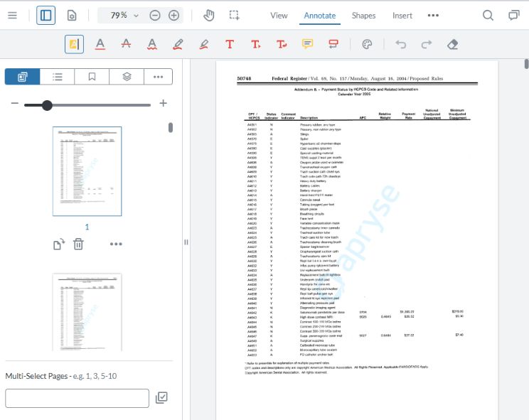Select the Free hand highlighter tool
The image size is (529, 420).
coord(204,45)
